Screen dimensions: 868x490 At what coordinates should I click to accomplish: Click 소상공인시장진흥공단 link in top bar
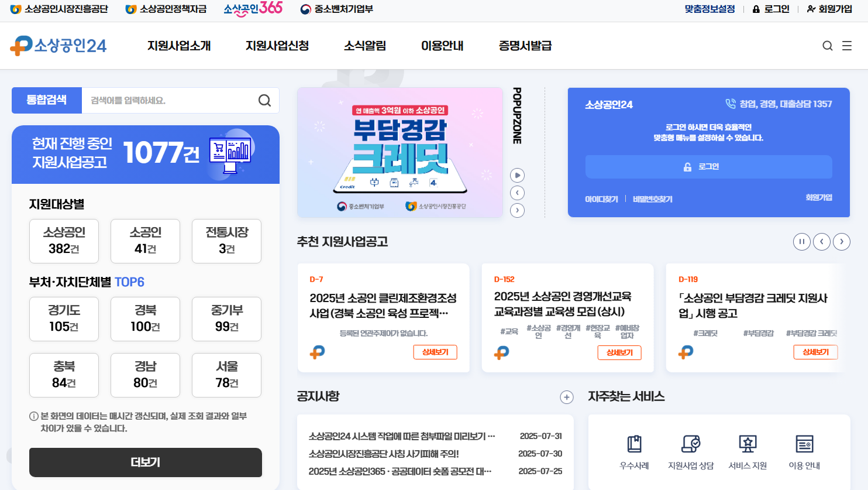tap(60, 9)
